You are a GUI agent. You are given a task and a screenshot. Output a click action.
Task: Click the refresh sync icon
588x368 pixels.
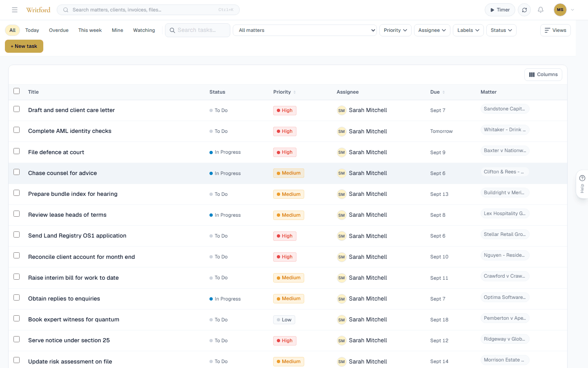point(524,10)
